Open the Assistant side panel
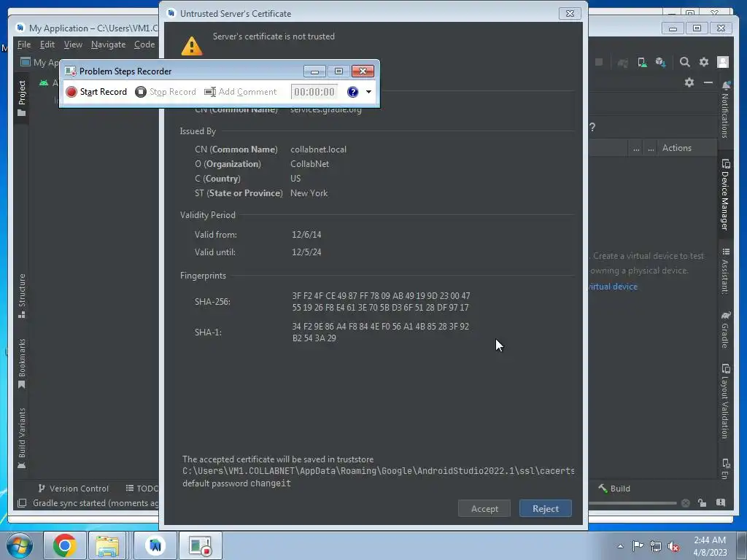 pyautogui.click(x=725, y=271)
